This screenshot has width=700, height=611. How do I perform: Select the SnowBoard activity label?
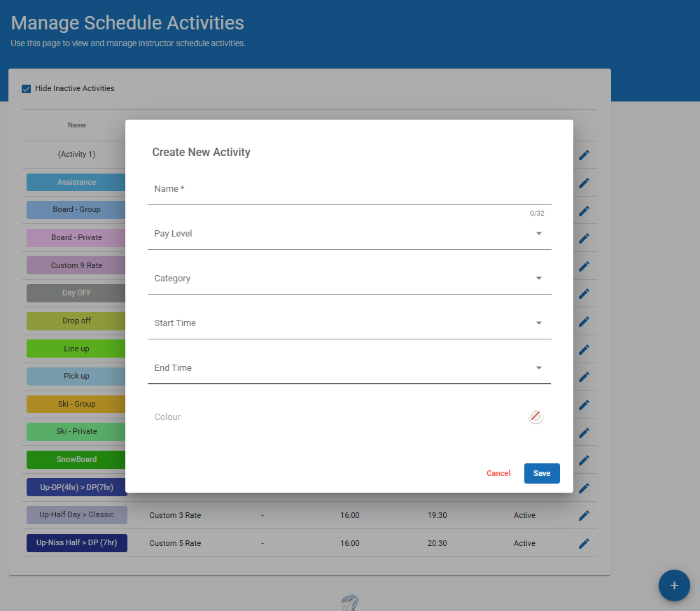tap(76, 460)
